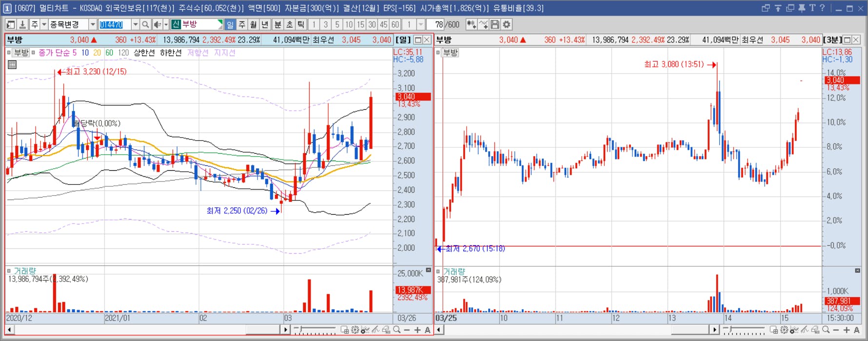Set interval to 30
This screenshot has height=341, width=868.
point(372,24)
